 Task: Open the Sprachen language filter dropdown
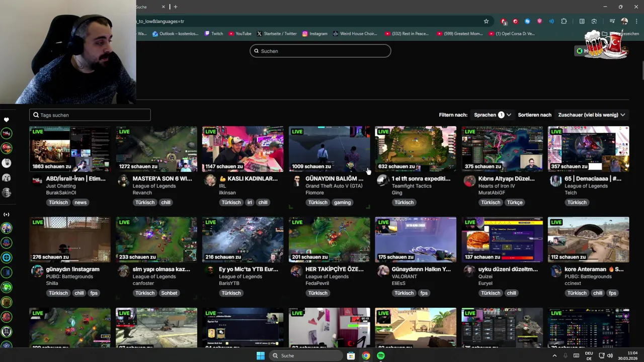493,115
